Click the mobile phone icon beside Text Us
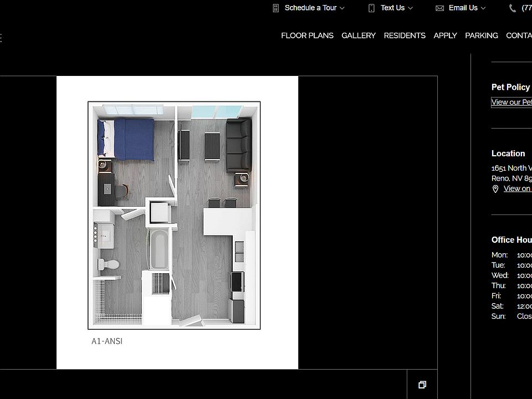 [x=371, y=8]
